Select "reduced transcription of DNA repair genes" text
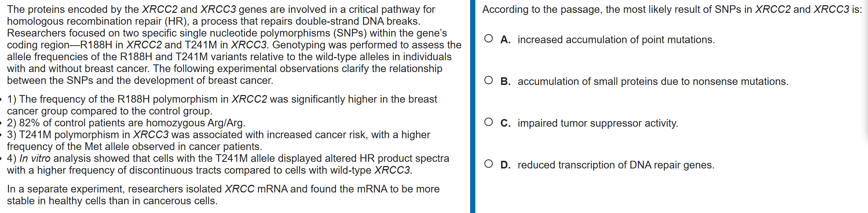The width and height of the screenshot is (868, 213). click(x=616, y=165)
